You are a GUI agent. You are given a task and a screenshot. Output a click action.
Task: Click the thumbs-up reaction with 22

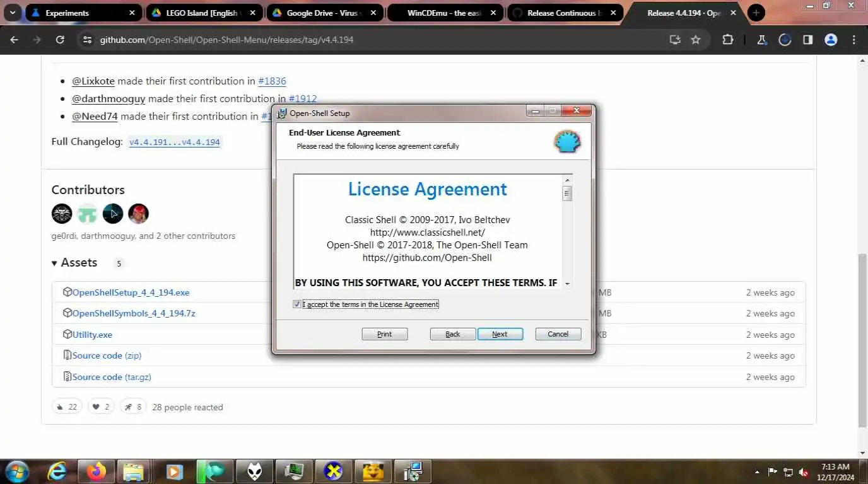pos(67,407)
